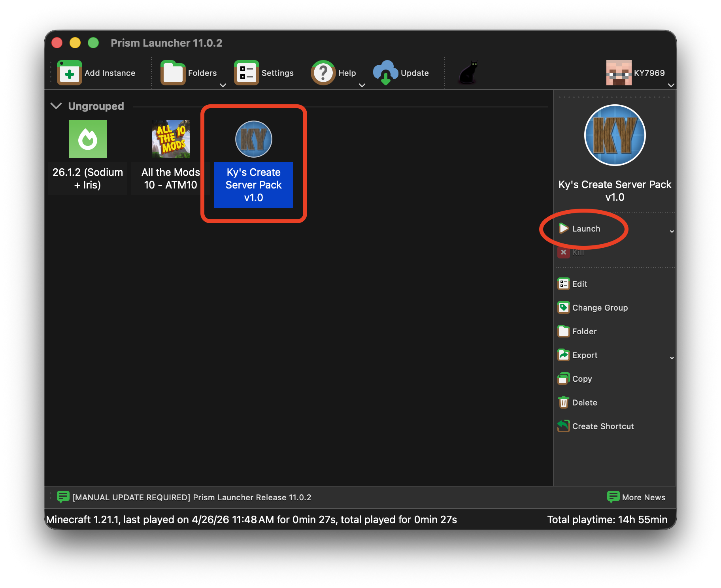Click the Create Shortcut icon
The image size is (721, 588).
click(563, 426)
